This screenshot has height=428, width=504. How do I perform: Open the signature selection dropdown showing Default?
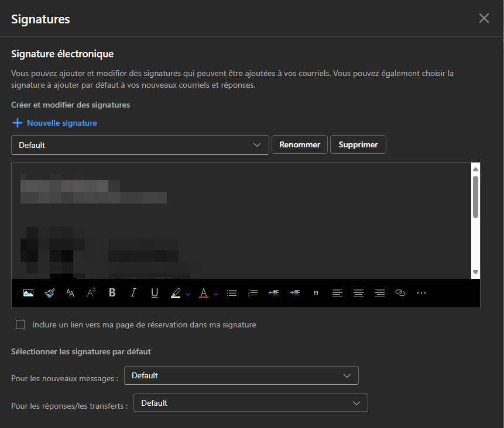tap(140, 145)
